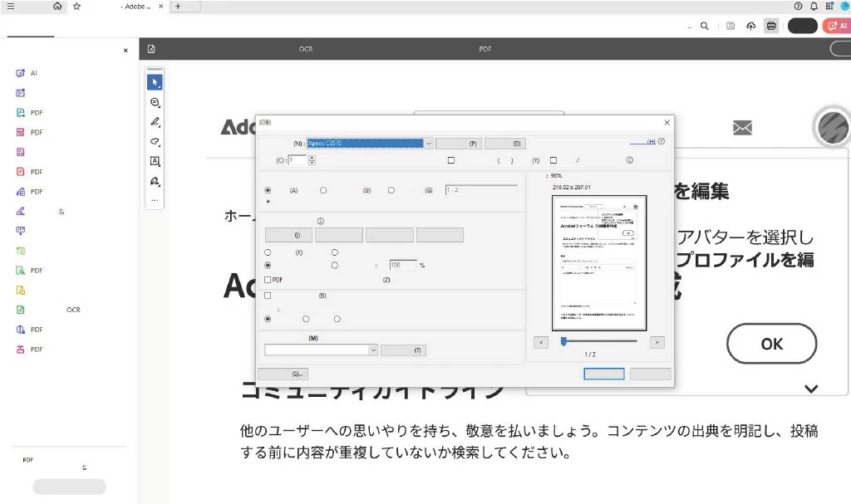Expand the triangle under the (A) radio

coord(268,201)
